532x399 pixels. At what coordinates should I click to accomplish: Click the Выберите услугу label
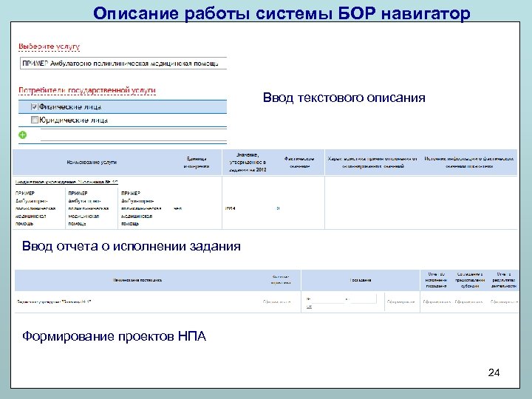click(50, 47)
